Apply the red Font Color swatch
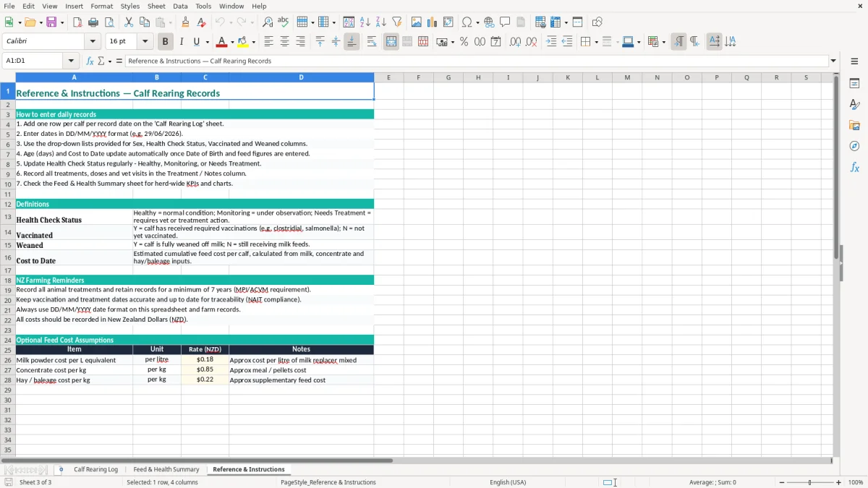The width and height of the screenshot is (868, 488). click(x=221, y=42)
